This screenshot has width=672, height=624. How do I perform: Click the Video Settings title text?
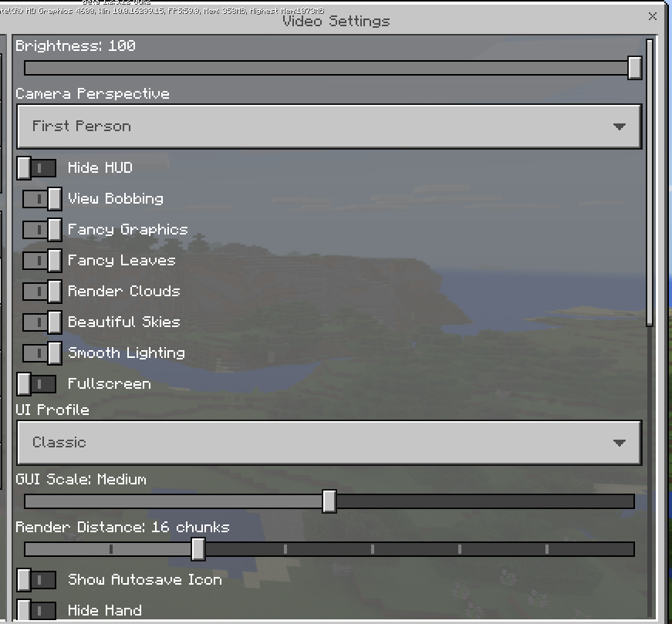click(x=336, y=21)
